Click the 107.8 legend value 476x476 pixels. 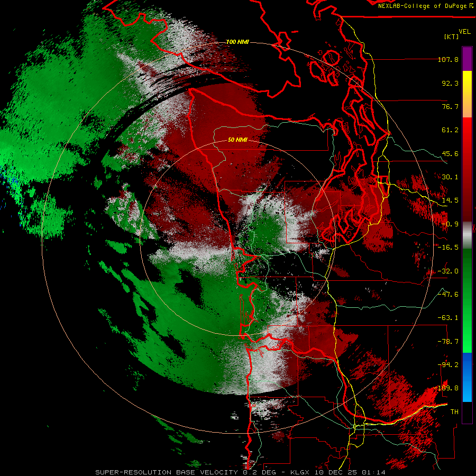pos(448,59)
